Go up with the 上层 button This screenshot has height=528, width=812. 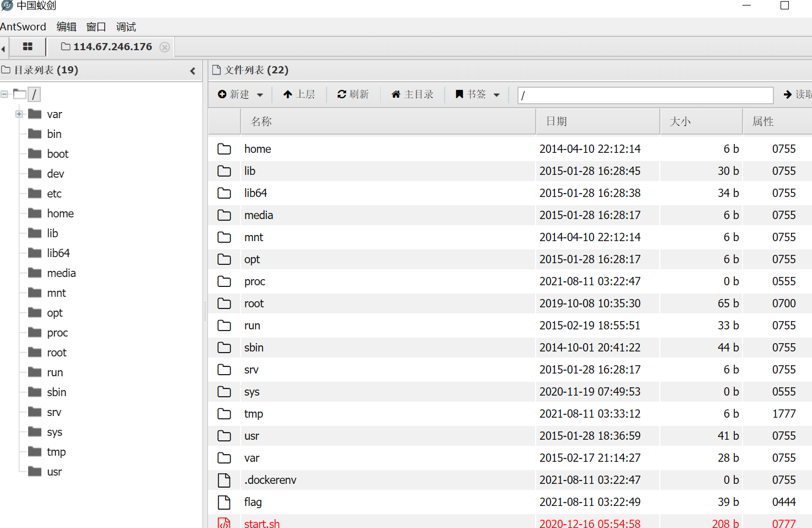299,94
